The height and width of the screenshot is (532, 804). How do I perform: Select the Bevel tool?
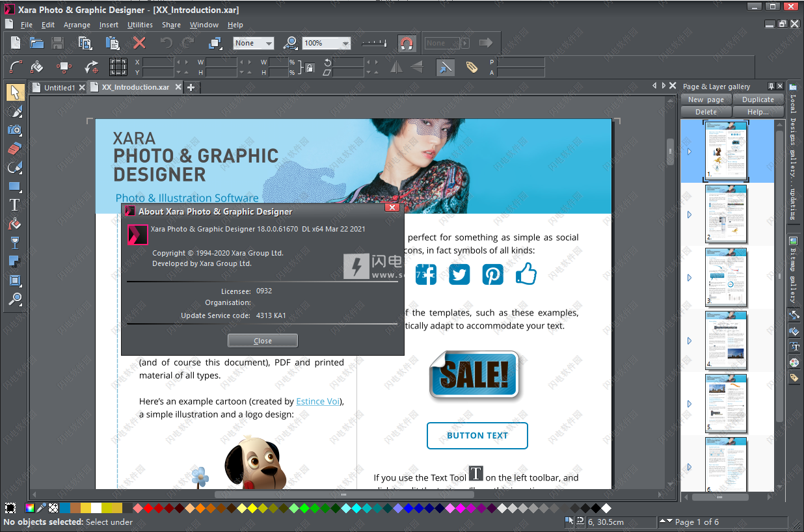(x=15, y=280)
